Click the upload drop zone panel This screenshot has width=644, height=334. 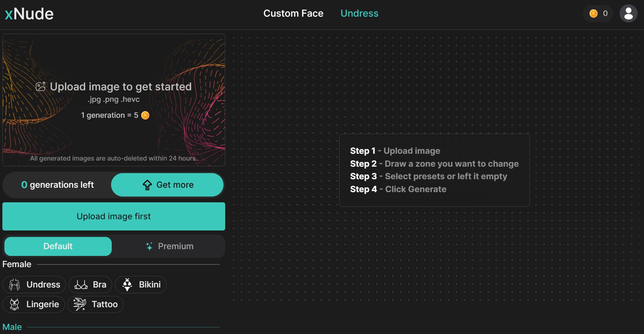114,100
